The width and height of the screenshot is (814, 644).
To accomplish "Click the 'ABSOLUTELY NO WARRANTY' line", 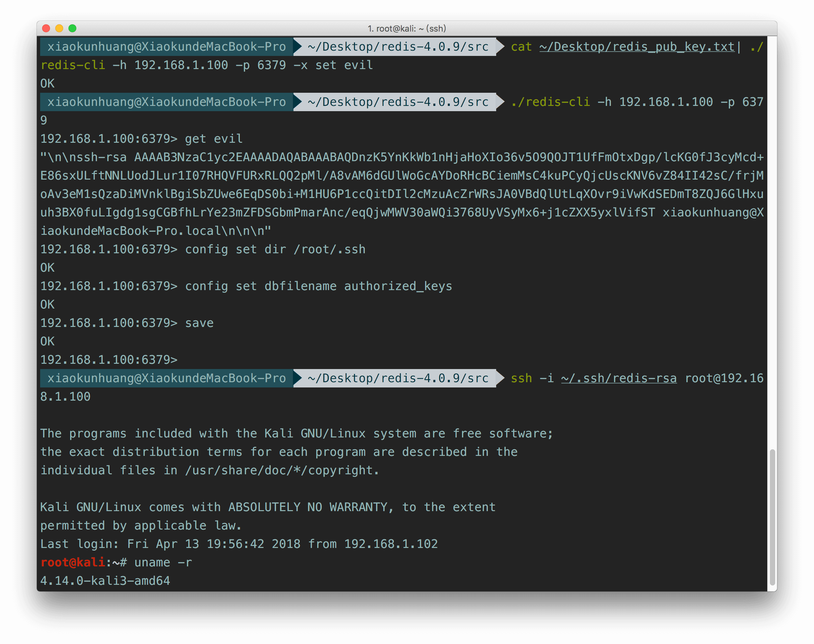I will (x=268, y=507).
